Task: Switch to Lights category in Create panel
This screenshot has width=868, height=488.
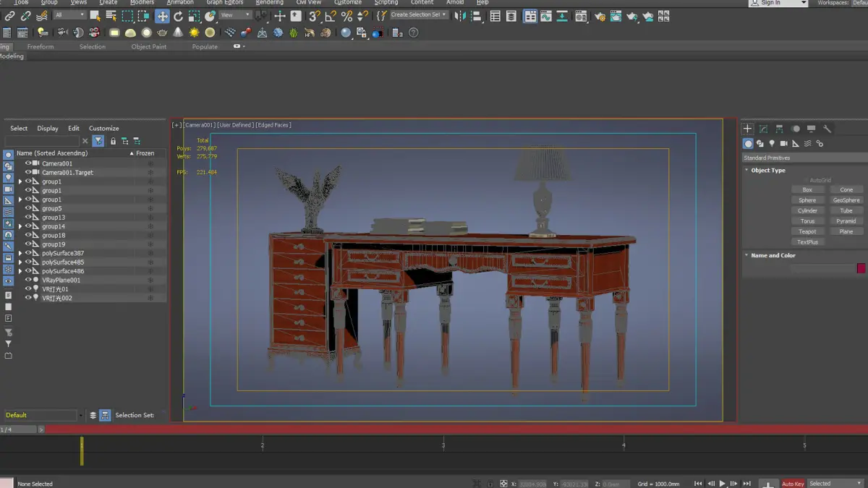Action: pyautogui.click(x=772, y=144)
